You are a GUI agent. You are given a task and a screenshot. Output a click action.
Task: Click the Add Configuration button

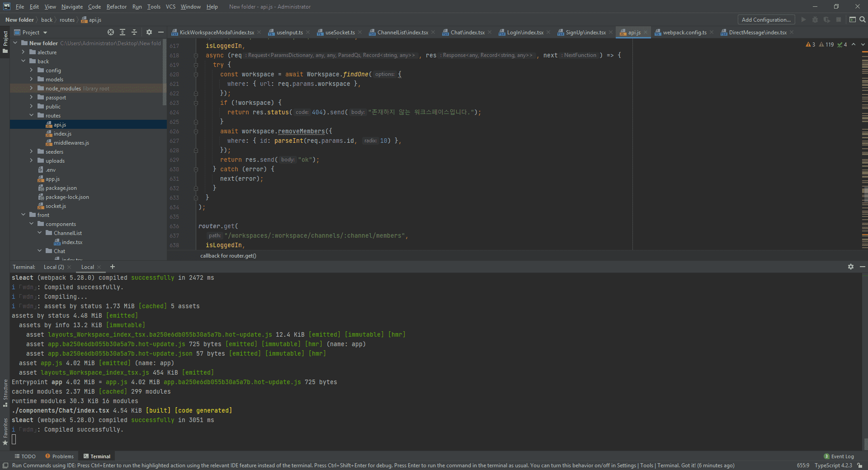tap(766, 19)
